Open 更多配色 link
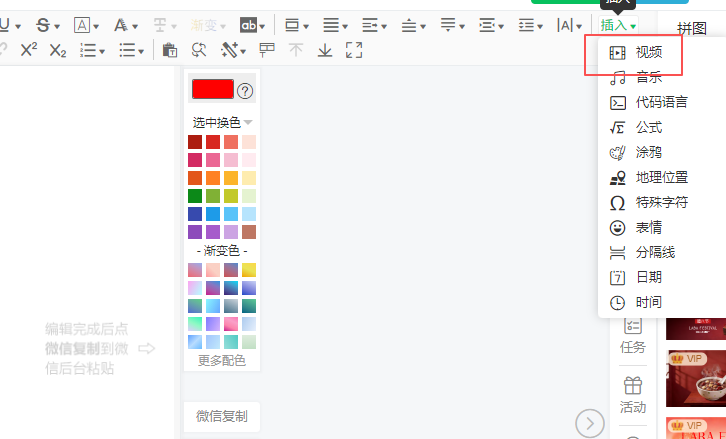 [x=222, y=360]
